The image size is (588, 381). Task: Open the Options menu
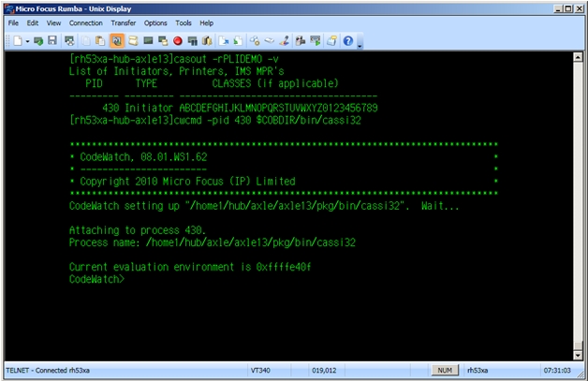click(x=155, y=22)
